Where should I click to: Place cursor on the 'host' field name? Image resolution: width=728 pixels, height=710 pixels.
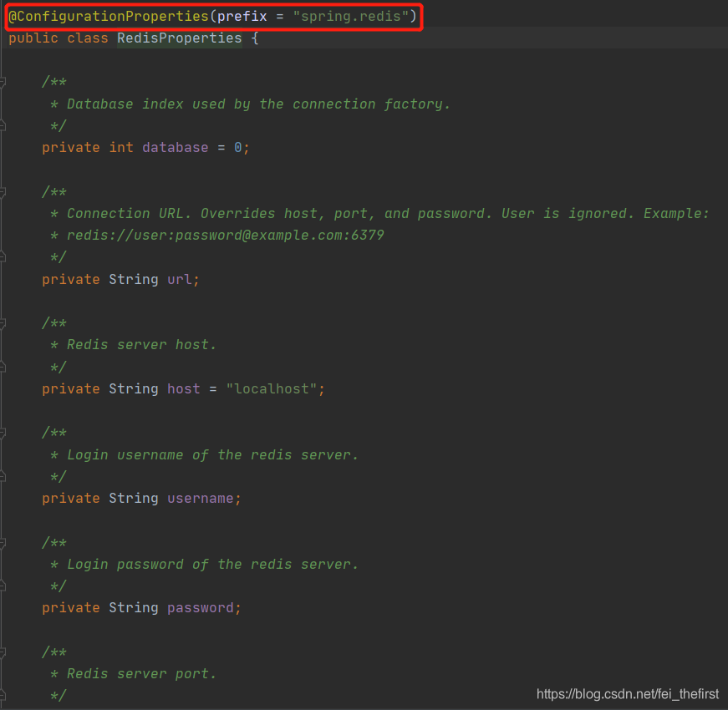pyautogui.click(x=183, y=389)
